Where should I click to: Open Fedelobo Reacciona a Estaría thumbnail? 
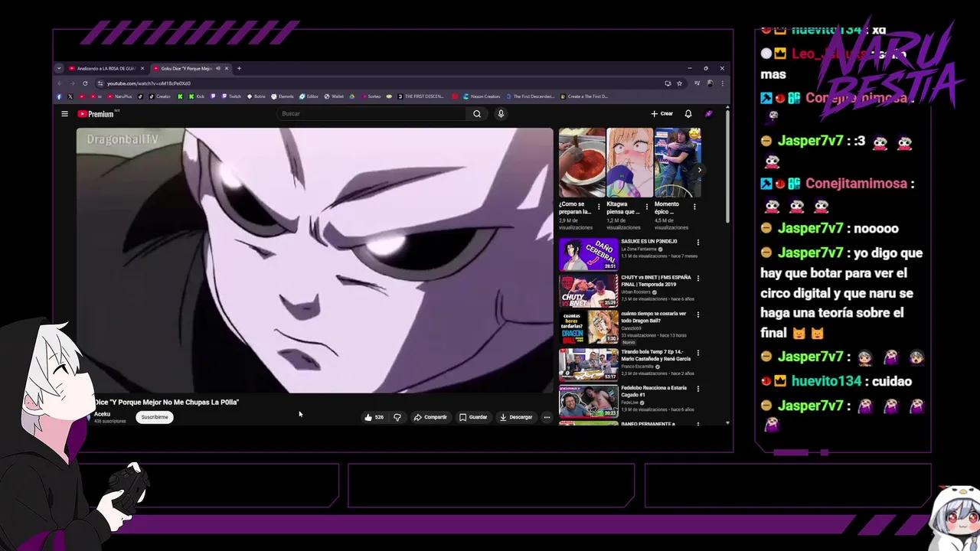[588, 401]
